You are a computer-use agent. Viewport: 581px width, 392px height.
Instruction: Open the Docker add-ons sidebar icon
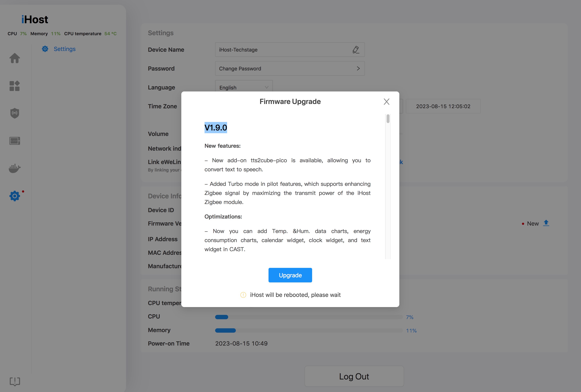pyautogui.click(x=15, y=168)
